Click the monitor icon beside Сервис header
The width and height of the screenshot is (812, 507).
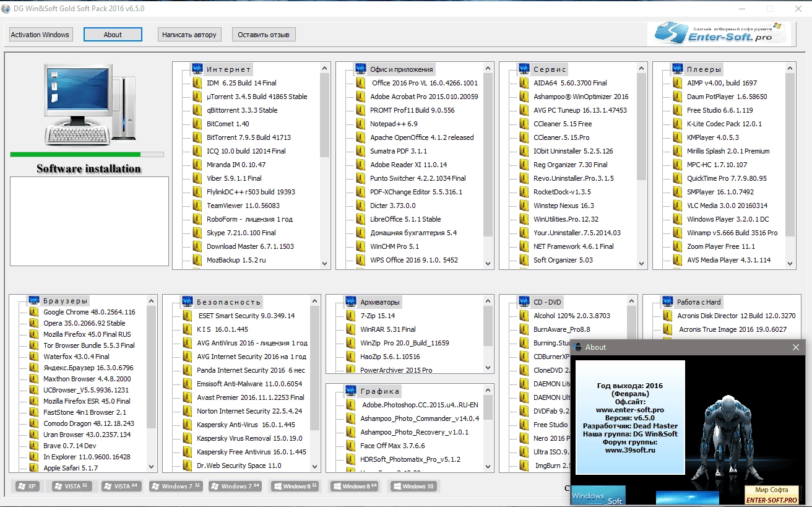[x=524, y=69]
